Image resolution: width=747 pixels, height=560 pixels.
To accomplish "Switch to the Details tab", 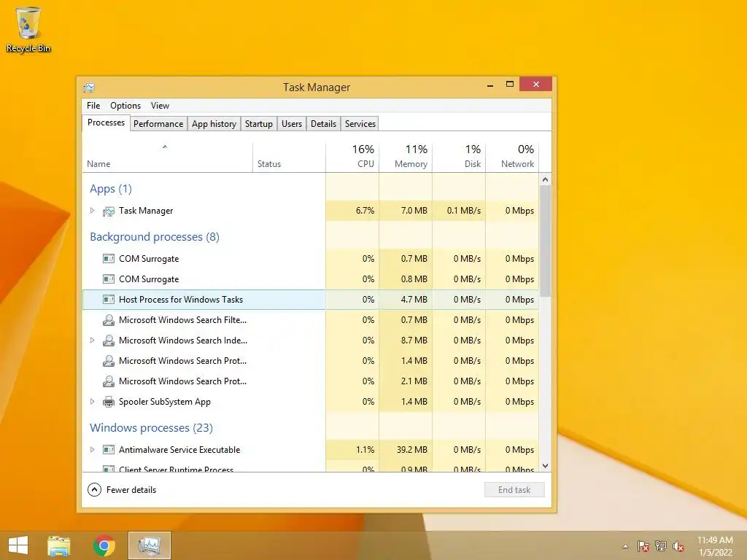I will pyautogui.click(x=323, y=124).
